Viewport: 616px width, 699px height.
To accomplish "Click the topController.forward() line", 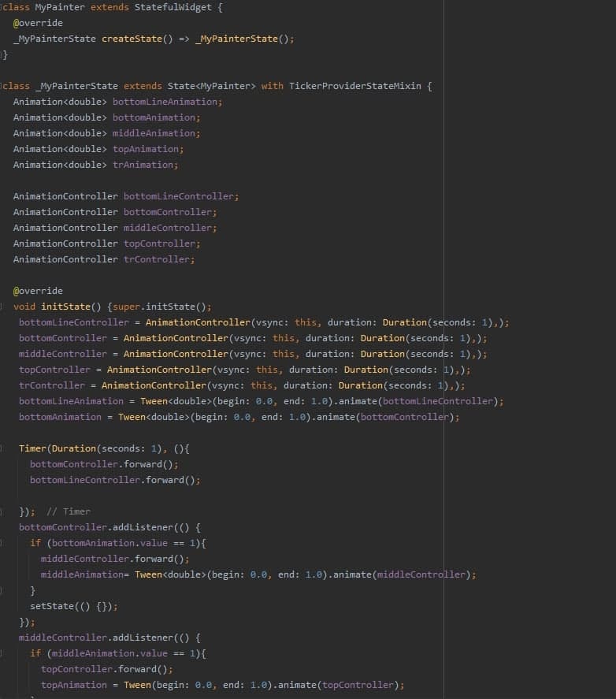I will (x=107, y=669).
